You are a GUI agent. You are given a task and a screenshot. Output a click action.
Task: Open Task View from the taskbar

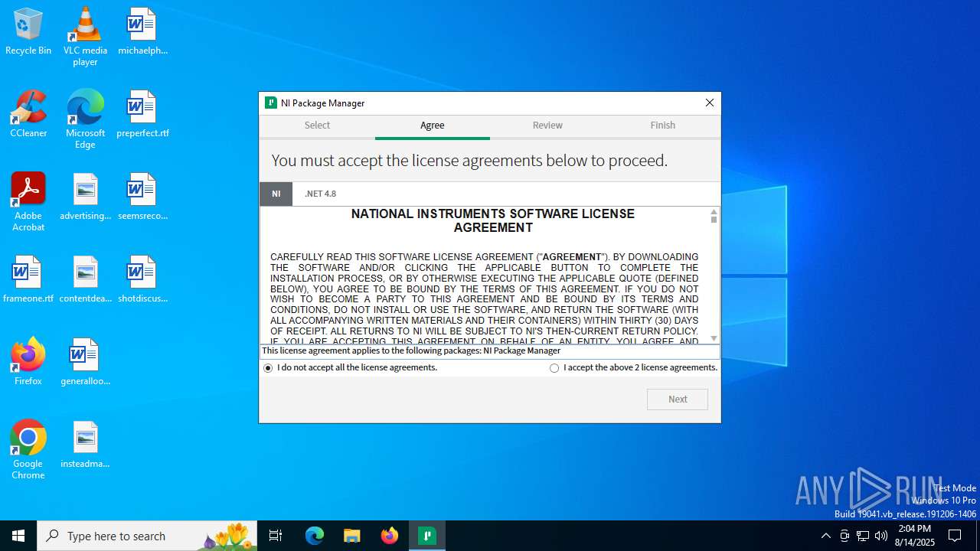[x=276, y=536]
